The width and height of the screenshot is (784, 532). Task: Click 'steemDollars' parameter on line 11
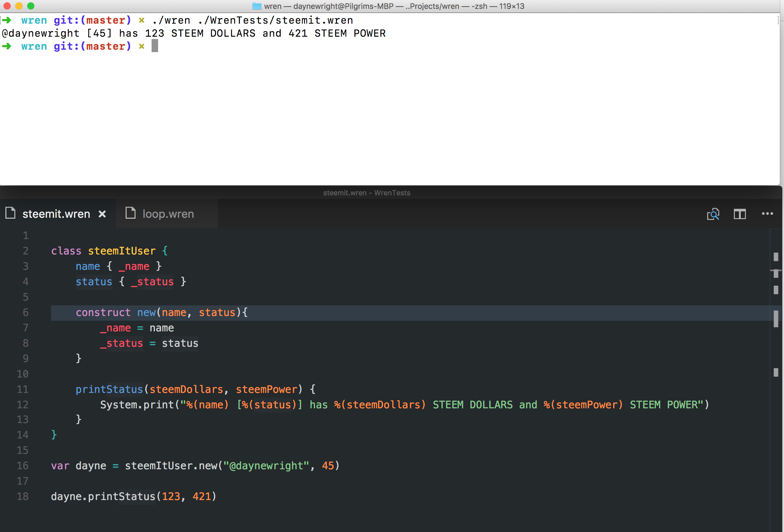pos(186,389)
